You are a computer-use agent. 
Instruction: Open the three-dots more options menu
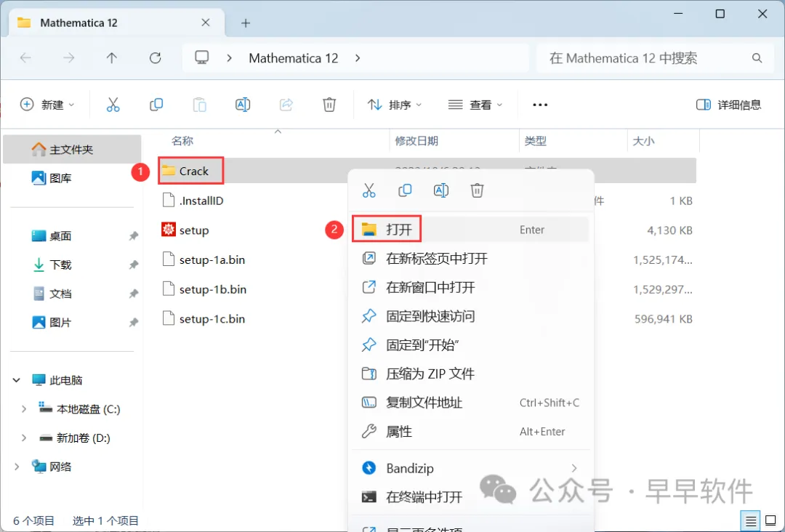coord(539,105)
